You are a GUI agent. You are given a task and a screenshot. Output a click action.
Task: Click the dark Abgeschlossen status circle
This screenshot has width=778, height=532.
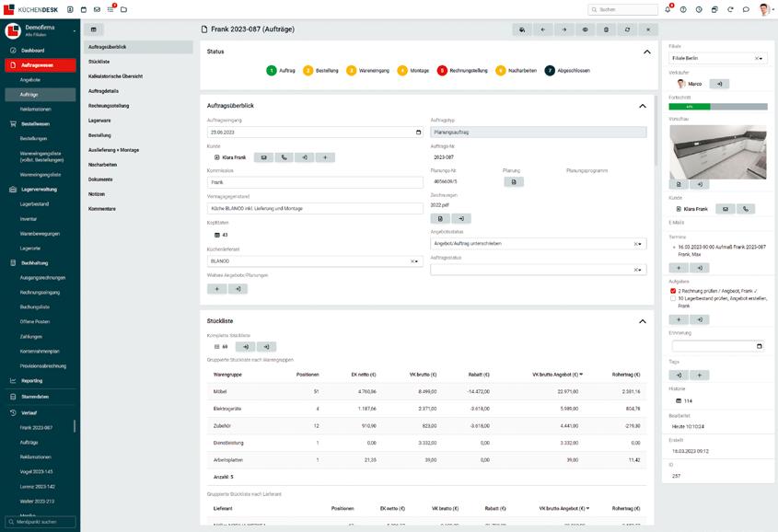pyautogui.click(x=550, y=70)
